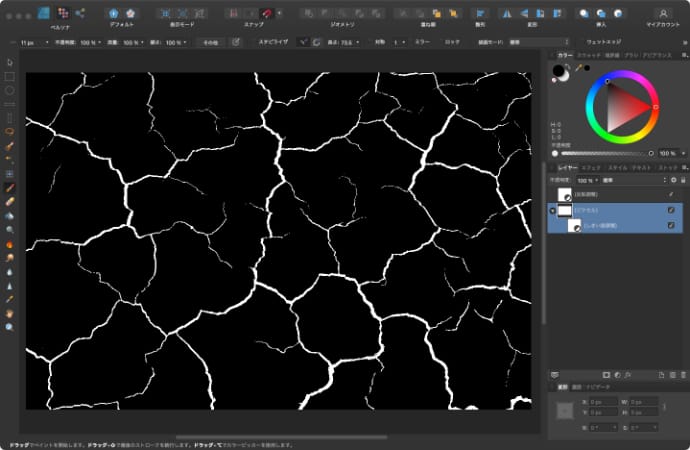Open the layer opacity 100% dropdown
Image resolution: width=690 pixels, height=450 pixels.
585,180
